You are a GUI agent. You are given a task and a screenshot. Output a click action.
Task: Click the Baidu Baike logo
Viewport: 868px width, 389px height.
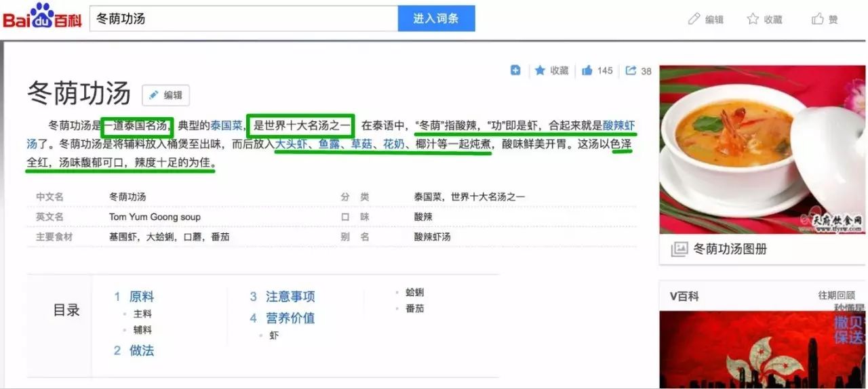pyautogui.click(x=42, y=16)
